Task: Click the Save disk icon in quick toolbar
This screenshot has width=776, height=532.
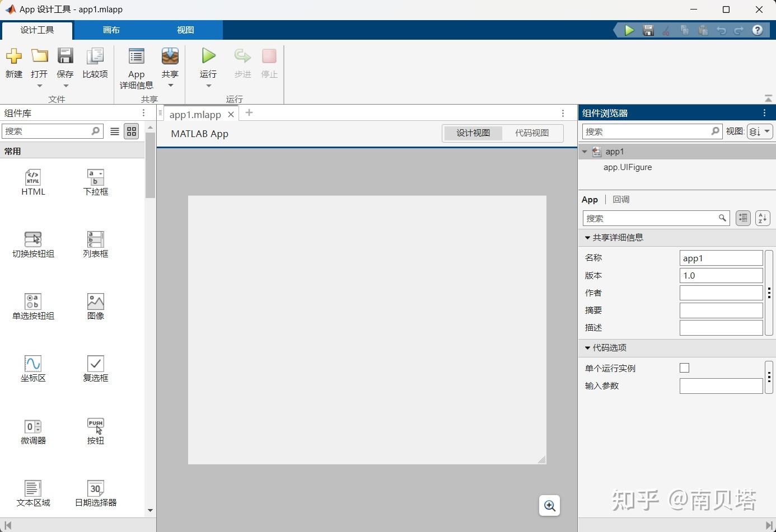Action: pyautogui.click(x=648, y=30)
